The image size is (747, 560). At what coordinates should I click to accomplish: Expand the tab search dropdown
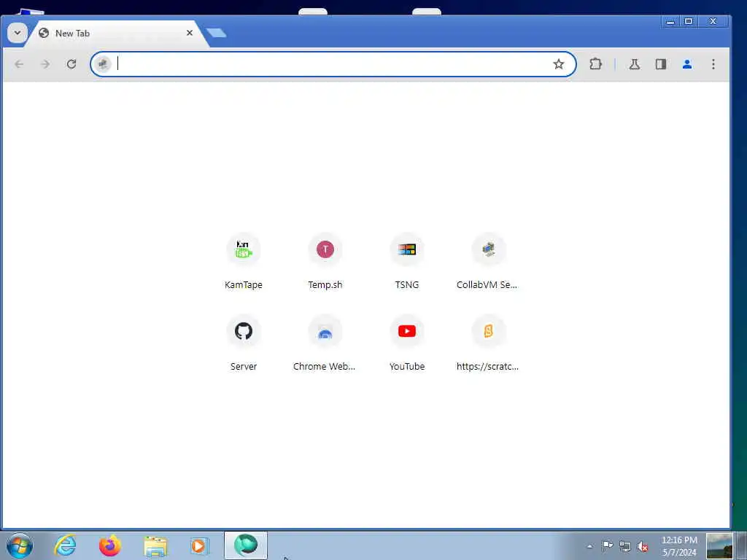tap(18, 34)
